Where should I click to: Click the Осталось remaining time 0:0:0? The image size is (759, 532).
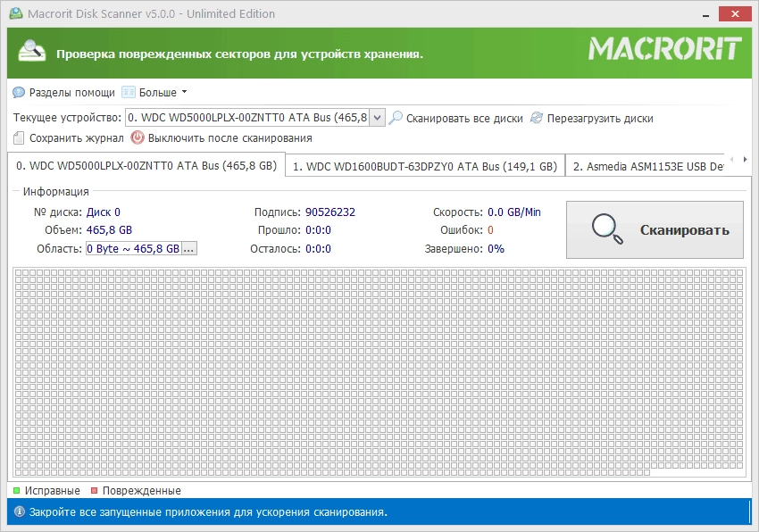[318, 249]
